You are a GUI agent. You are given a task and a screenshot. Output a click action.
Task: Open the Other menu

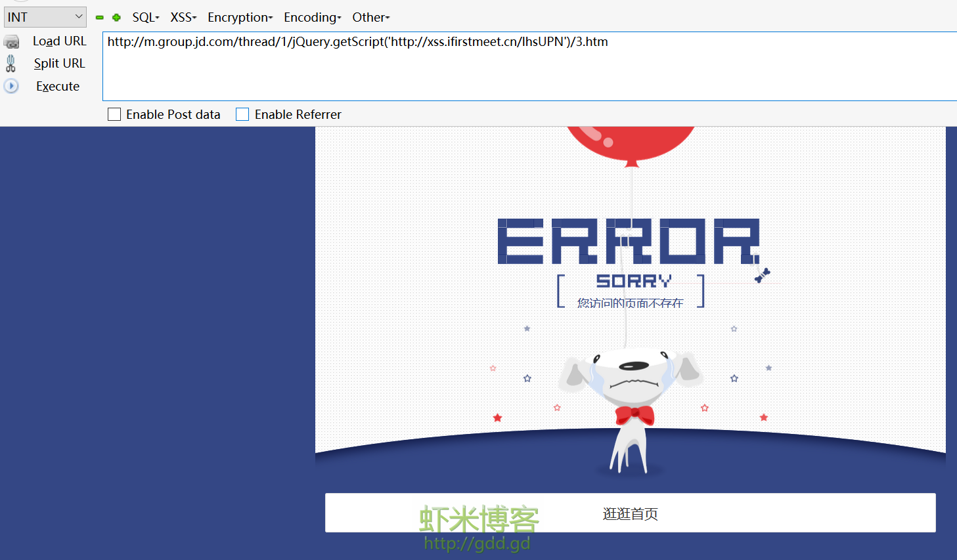pyautogui.click(x=370, y=18)
